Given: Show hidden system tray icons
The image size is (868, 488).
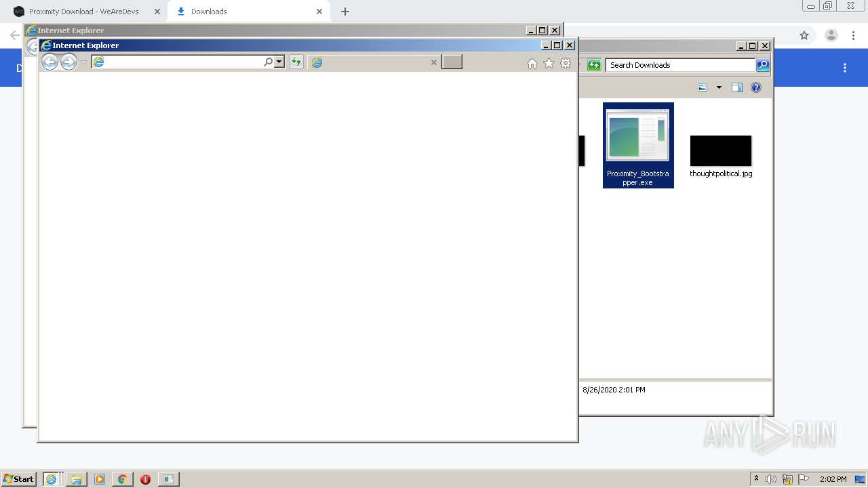Looking at the screenshot, I should [756, 479].
